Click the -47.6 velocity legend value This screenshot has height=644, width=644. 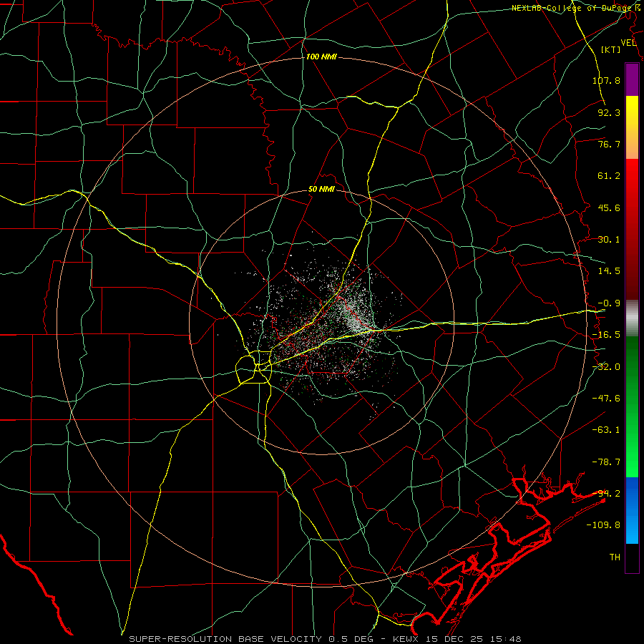pos(606,399)
